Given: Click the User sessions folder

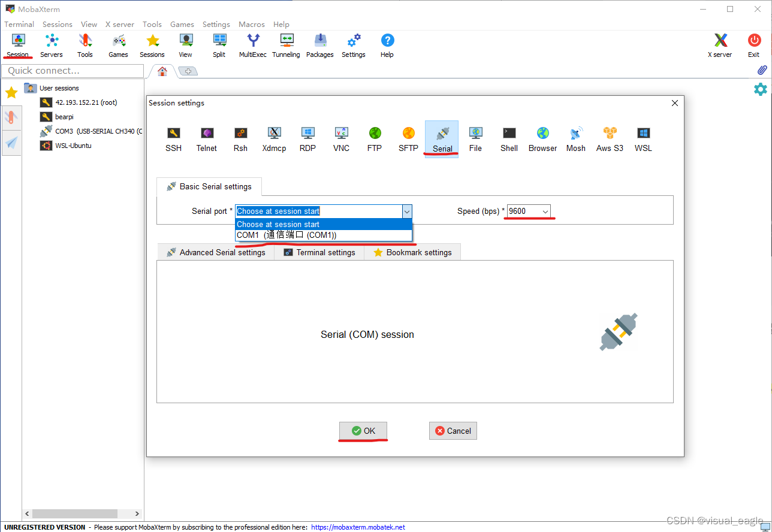Looking at the screenshot, I should [x=52, y=88].
